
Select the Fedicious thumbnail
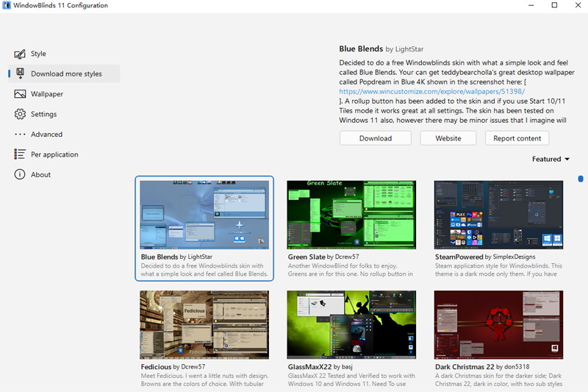point(204,324)
